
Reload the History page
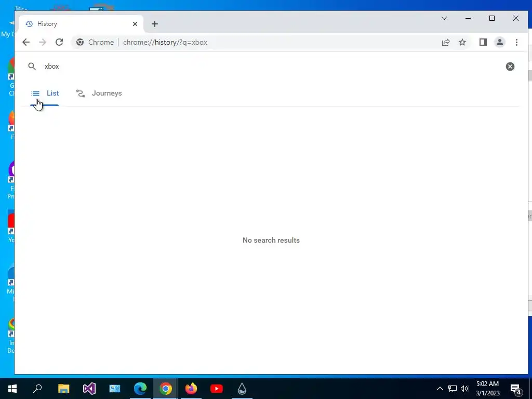click(59, 43)
